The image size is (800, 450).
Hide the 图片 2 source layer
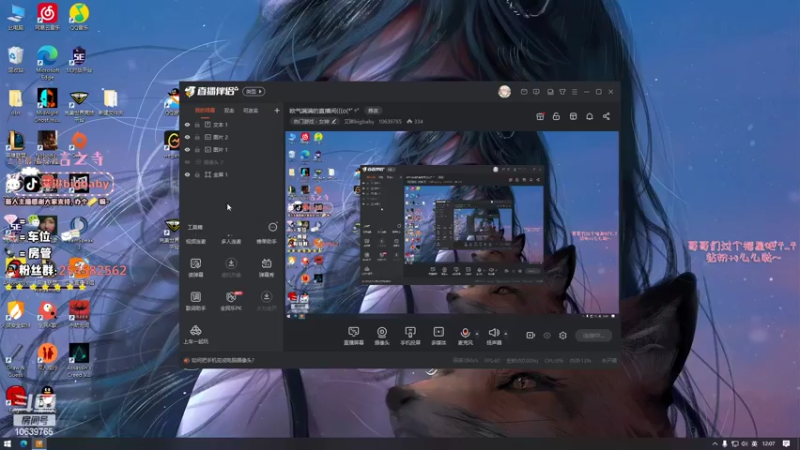coord(187,137)
